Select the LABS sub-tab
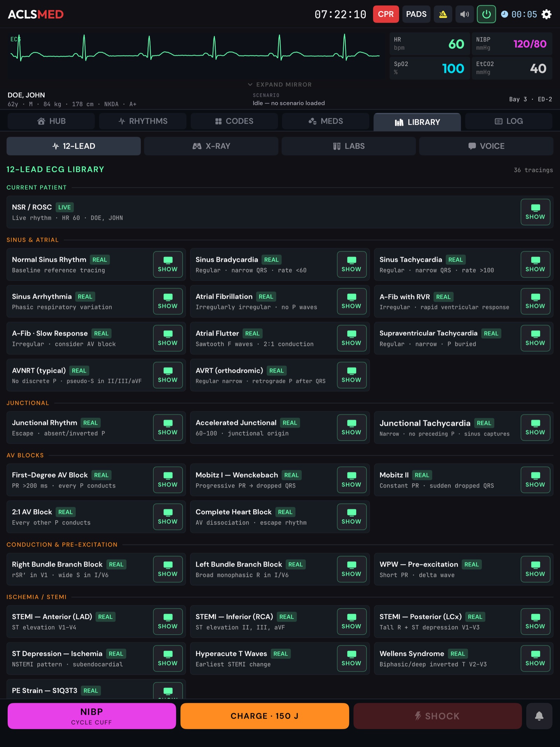This screenshot has width=560, height=747. pyautogui.click(x=349, y=146)
